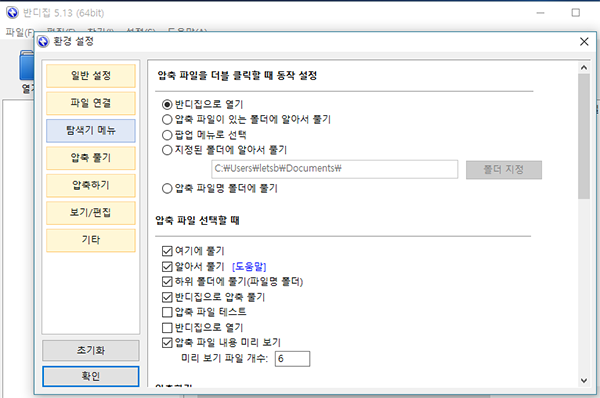The image size is (600, 398).
Task: Choose 압축 파일이 있는 폴더에 알아서 풀기
Action: pos(167,119)
